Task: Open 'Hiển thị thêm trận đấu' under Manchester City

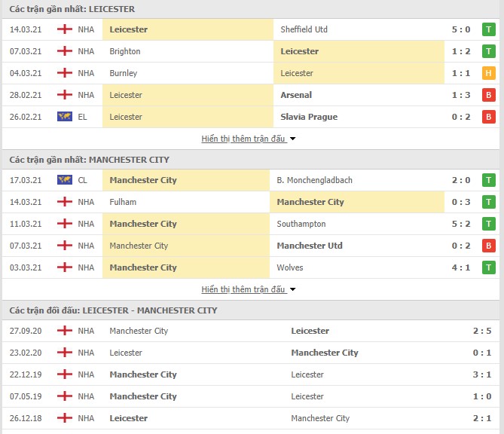Action: (243, 289)
